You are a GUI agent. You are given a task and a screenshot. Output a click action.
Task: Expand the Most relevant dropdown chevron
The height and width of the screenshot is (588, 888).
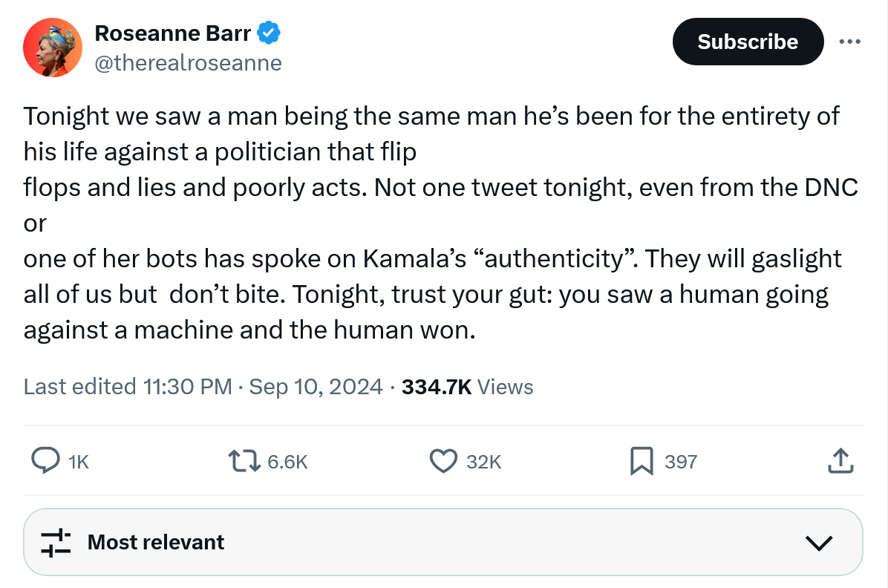pos(818,543)
